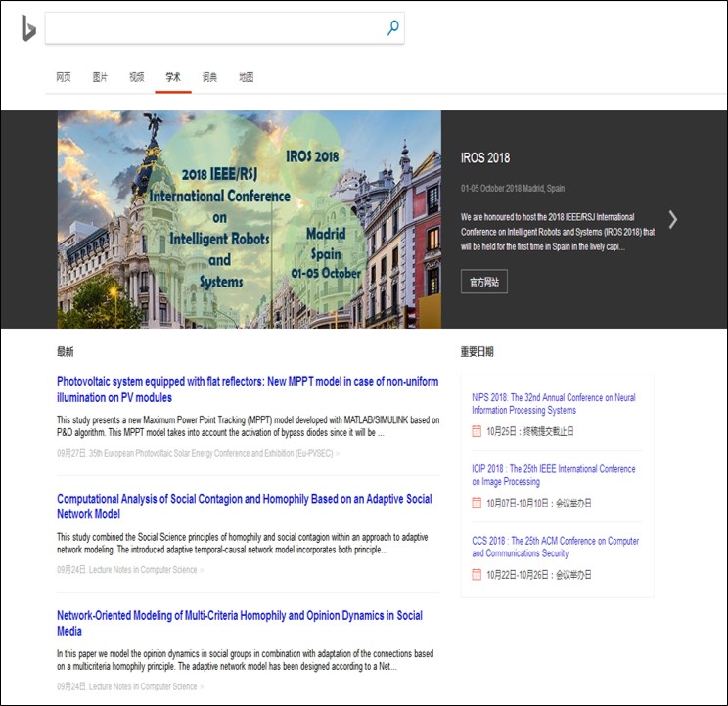Click the 01-05 October 2018 Madrid, Spain text
Image resolution: width=728 pixels, height=706 pixels.
click(513, 189)
